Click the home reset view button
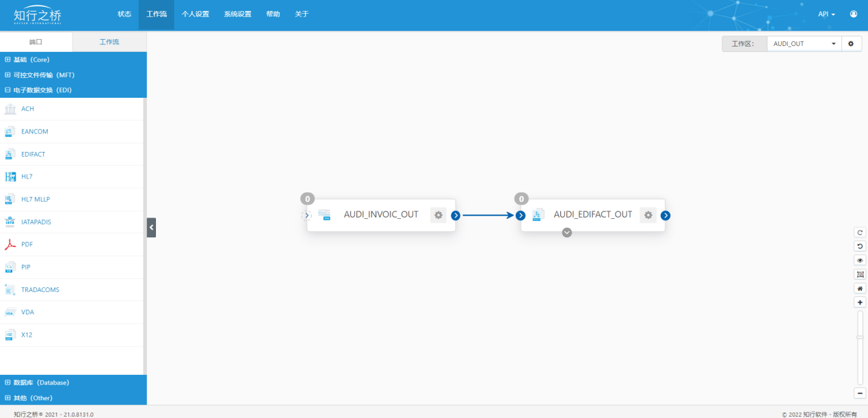868x418 pixels. 860,288
